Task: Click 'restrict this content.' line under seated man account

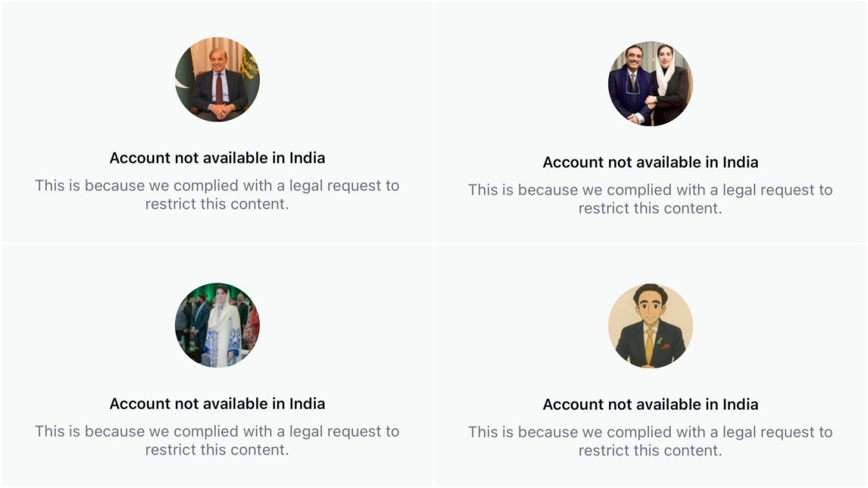Action: tap(217, 204)
